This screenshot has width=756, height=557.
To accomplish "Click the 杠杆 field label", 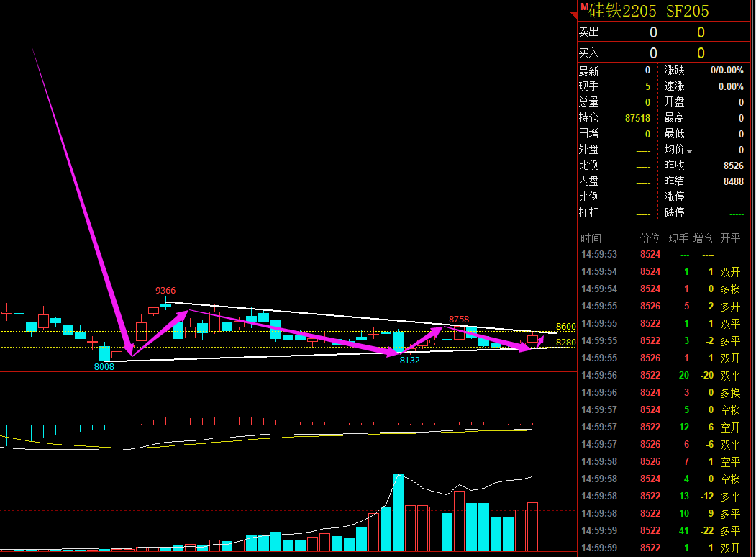I will tap(588, 213).
